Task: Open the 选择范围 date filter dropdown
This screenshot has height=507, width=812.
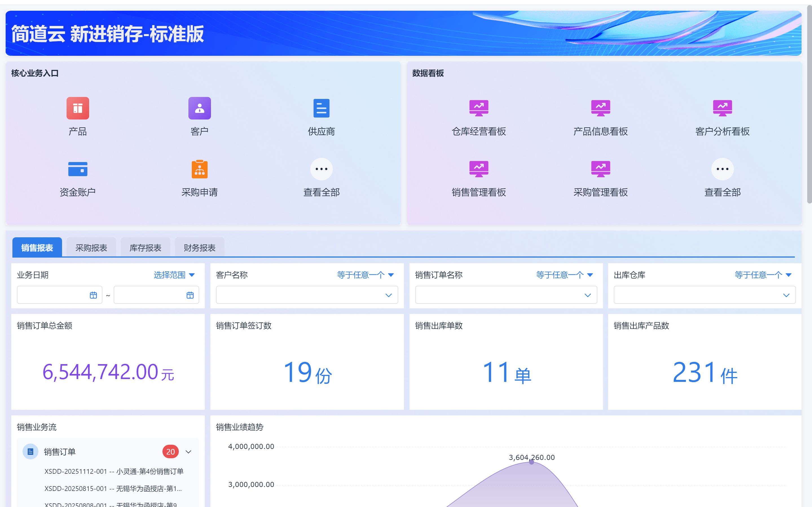Action: 174,275
